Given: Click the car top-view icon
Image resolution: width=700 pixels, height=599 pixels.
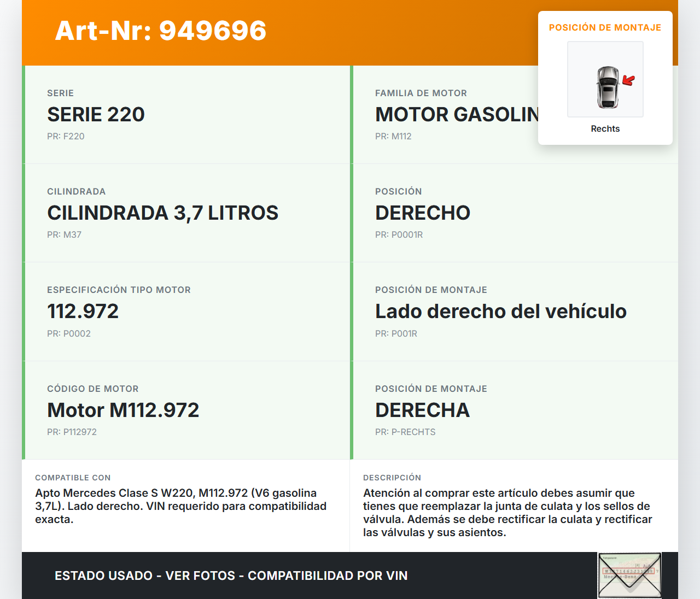Looking at the screenshot, I should click(608, 87).
